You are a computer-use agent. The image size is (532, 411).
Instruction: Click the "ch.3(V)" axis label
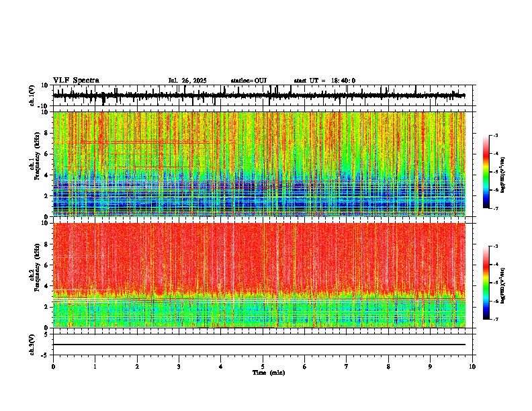click(x=32, y=345)
